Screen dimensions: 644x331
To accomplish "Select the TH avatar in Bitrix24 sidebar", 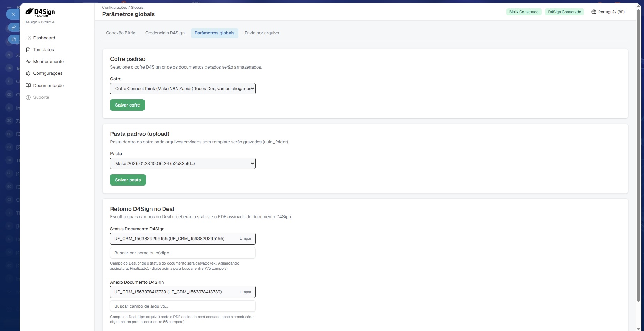I will coord(9,160).
